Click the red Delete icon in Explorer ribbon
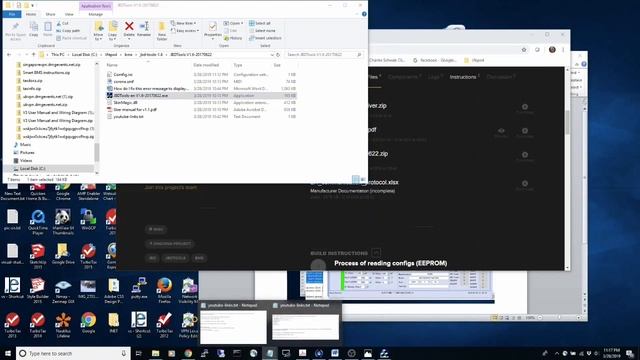The height and width of the screenshot is (360, 640). [x=129, y=27]
